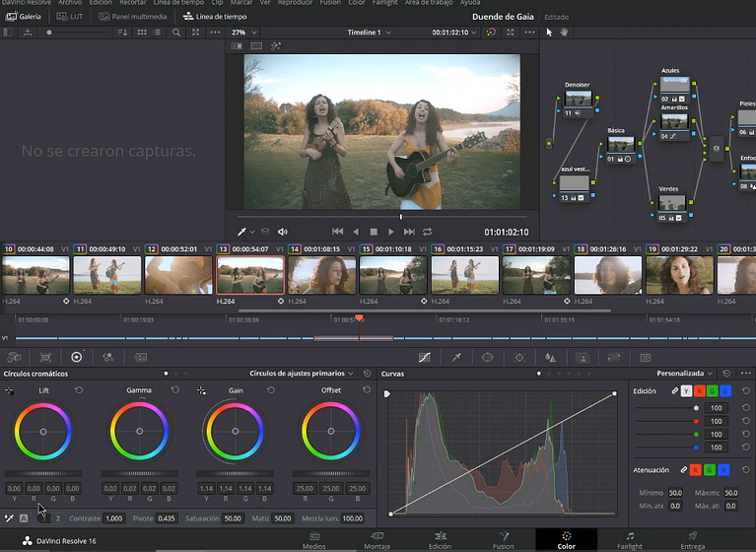Open the Curves palette icon
Viewport: 756px width, 552px height.
[425, 357]
